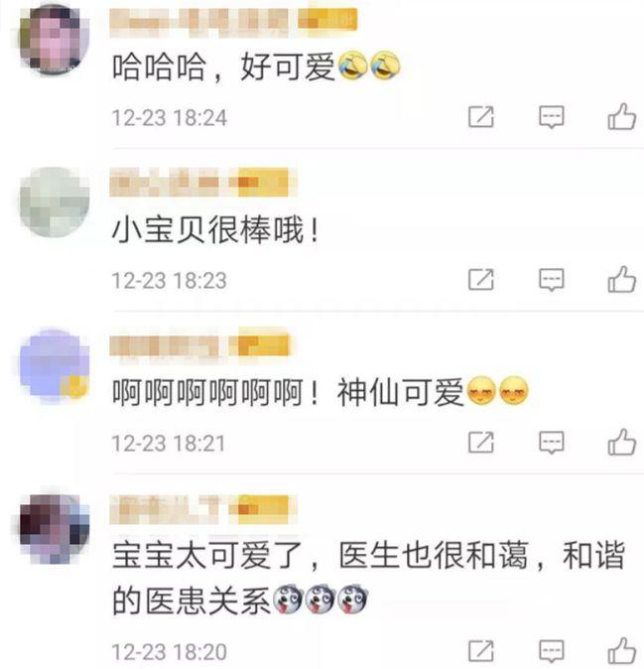Like the 哈哈哈，好可爱 comment
The width and height of the screenshot is (644, 669).
point(622,116)
